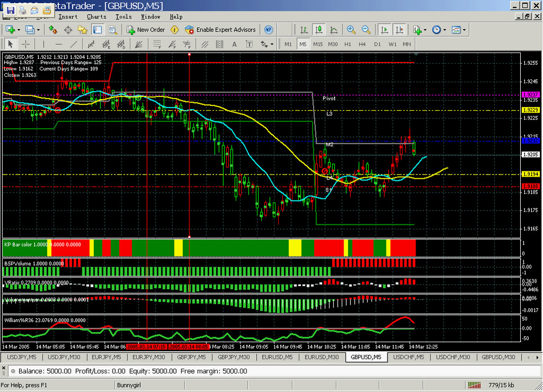Open the Window menu

point(151,16)
